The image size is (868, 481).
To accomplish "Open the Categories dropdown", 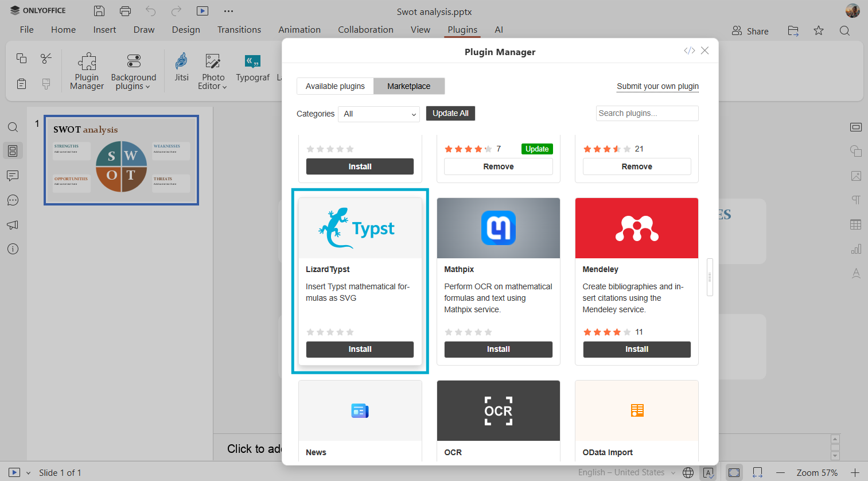I will click(x=378, y=114).
